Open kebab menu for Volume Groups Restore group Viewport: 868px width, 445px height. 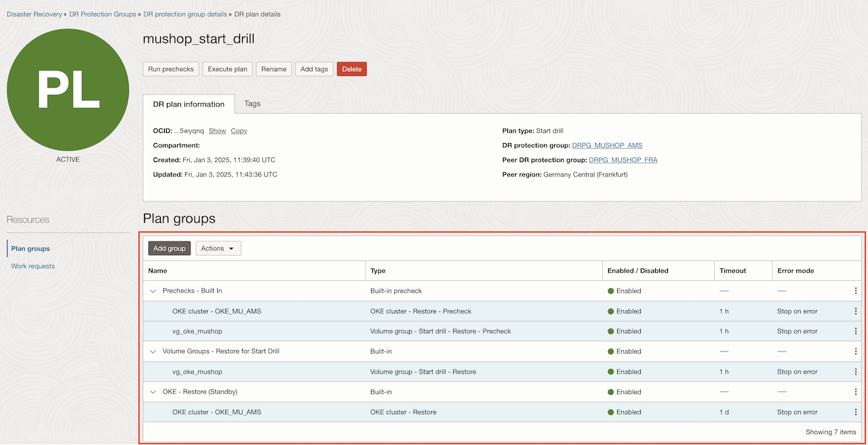click(x=856, y=351)
